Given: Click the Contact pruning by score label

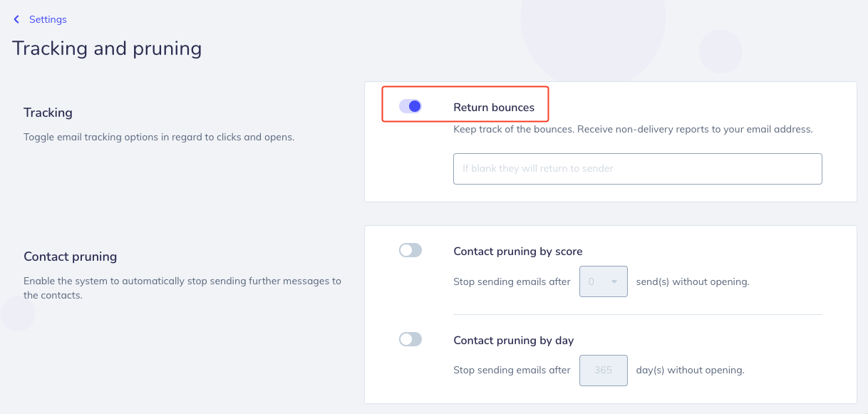Looking at the screenshot, I should 518,251.
